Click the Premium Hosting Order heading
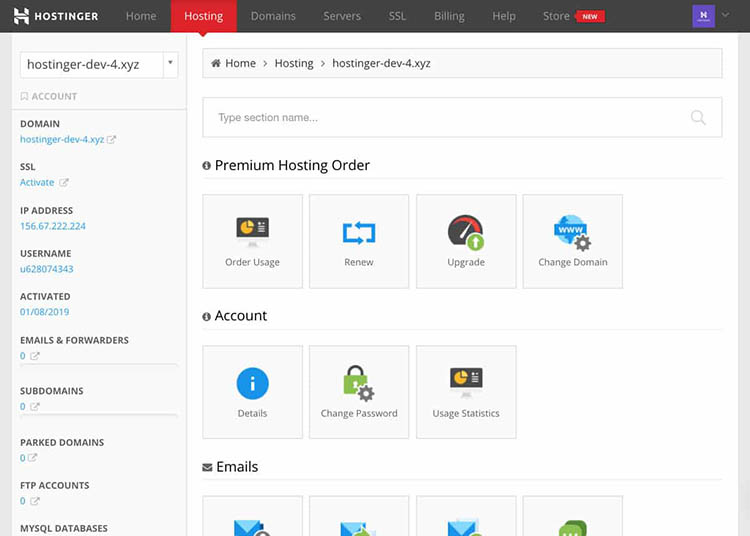This screenshot has width=750, height=536. click(x=292, y=165)
